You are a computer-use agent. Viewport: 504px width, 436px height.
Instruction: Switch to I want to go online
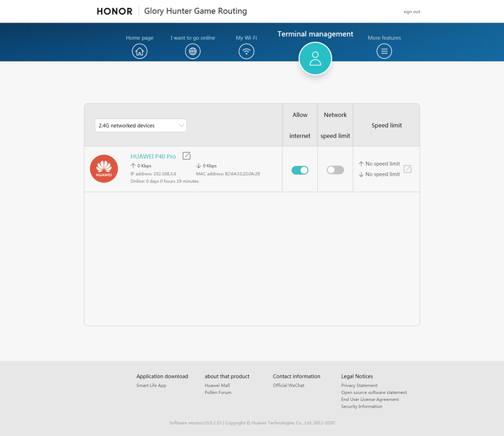[193, 38]
